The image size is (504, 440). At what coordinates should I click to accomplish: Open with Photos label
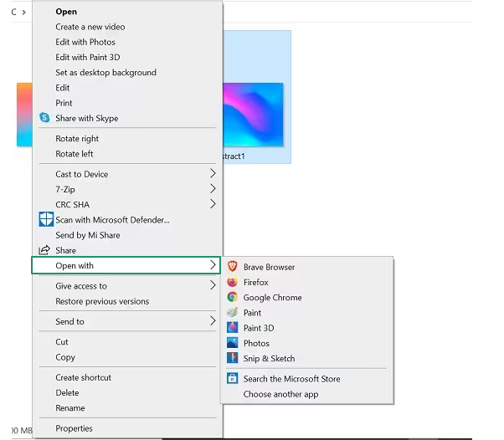point(256,343)
